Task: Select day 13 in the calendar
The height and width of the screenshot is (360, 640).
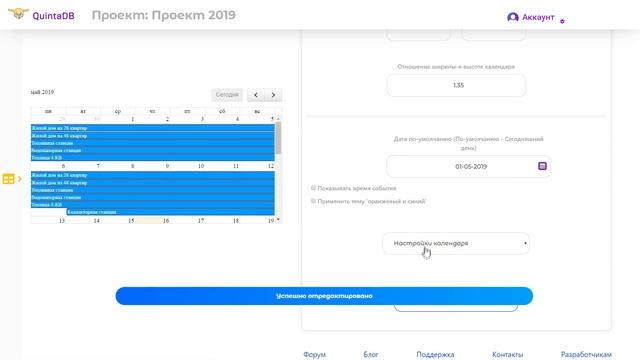Action: pyautogui.click(x=62, y=220)
